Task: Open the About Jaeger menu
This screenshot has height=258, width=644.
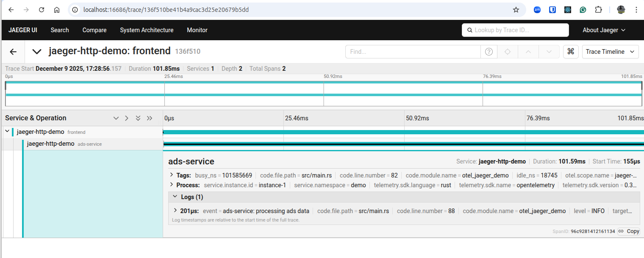Action: coord(604,30)
